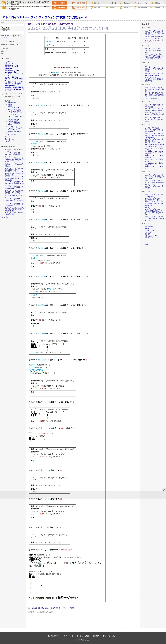Open WithBOSSリクエスト受付 submenu link

point(16,75)
